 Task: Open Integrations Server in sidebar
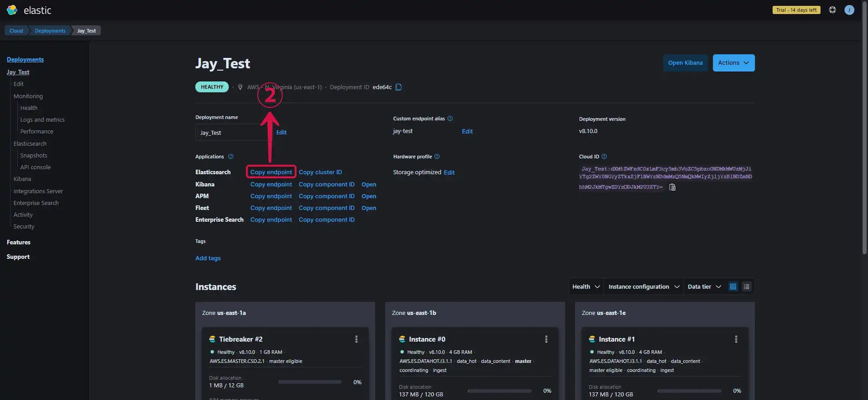38,191
